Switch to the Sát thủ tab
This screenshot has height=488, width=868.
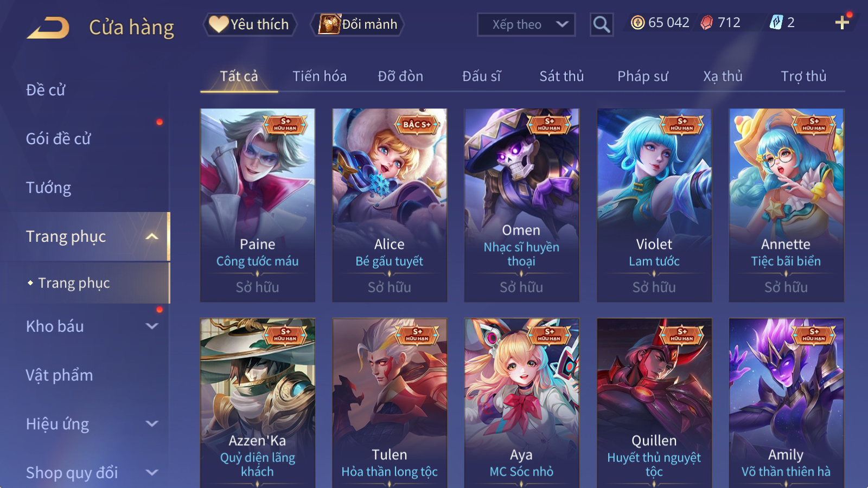tap(561, 76)
